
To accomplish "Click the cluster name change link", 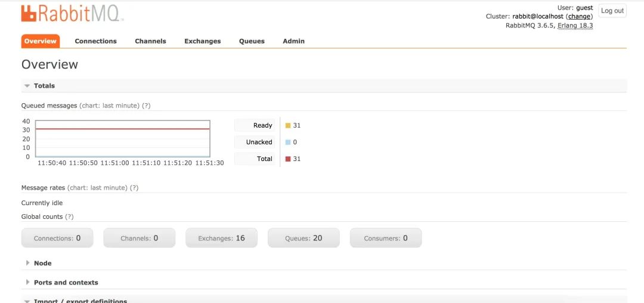I will 579,17.
